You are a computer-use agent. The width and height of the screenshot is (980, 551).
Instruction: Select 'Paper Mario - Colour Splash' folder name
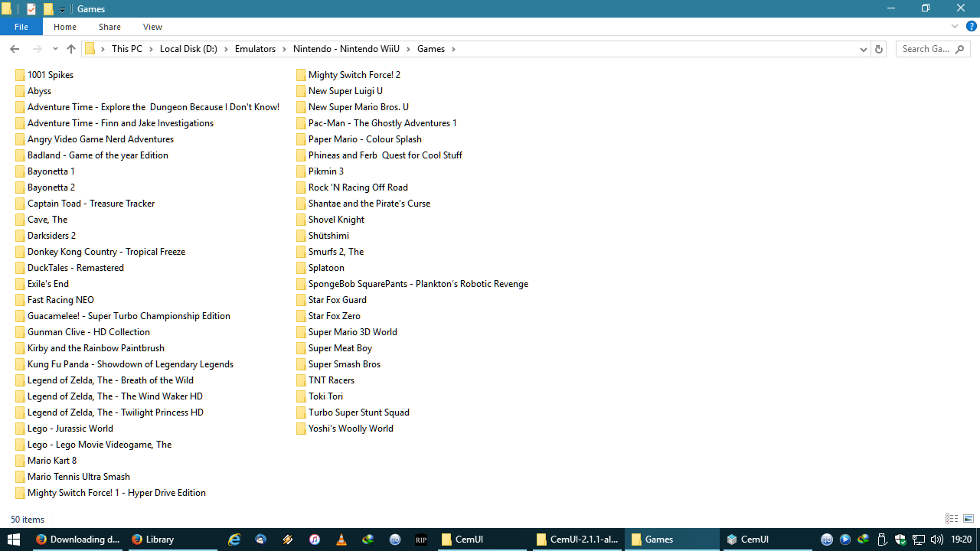(365, 139)
